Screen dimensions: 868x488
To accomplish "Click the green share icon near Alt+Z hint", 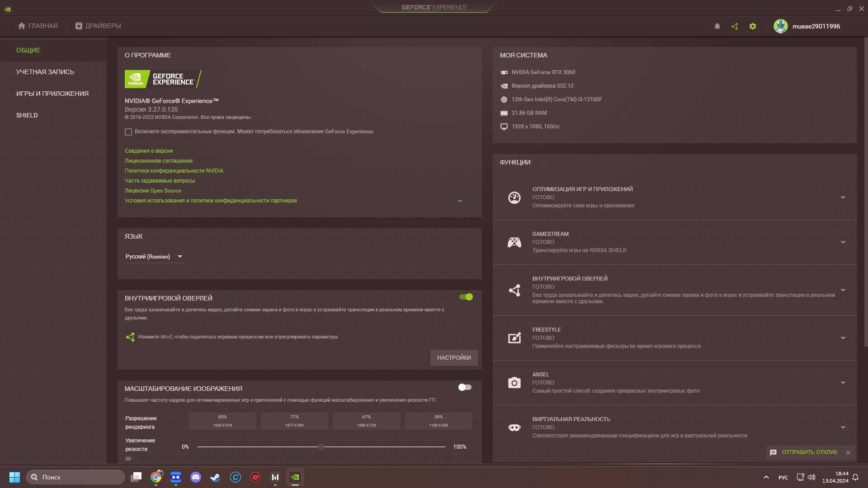I will (x=130, y=337).
